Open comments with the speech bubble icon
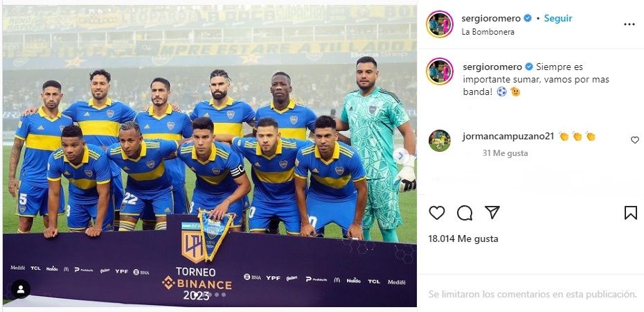644x312 pixels. [x=465, y=213]
